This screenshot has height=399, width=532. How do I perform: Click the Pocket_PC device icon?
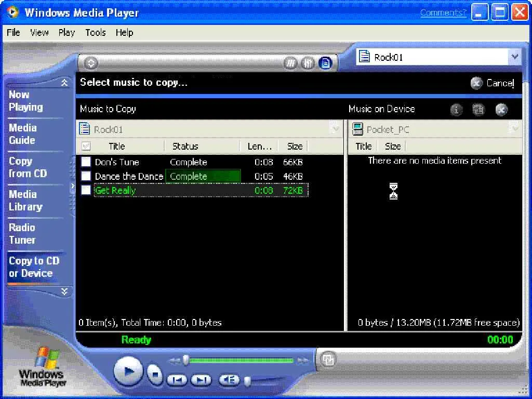(x=357, y=129)
